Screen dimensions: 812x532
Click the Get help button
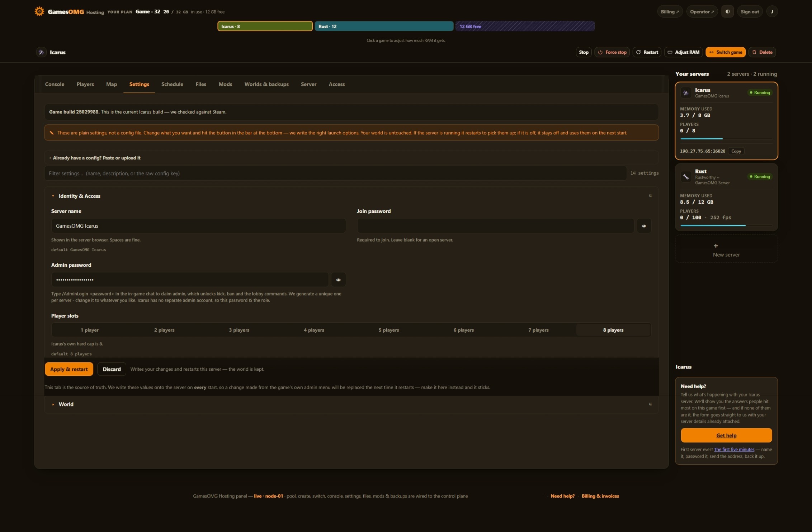726,435
